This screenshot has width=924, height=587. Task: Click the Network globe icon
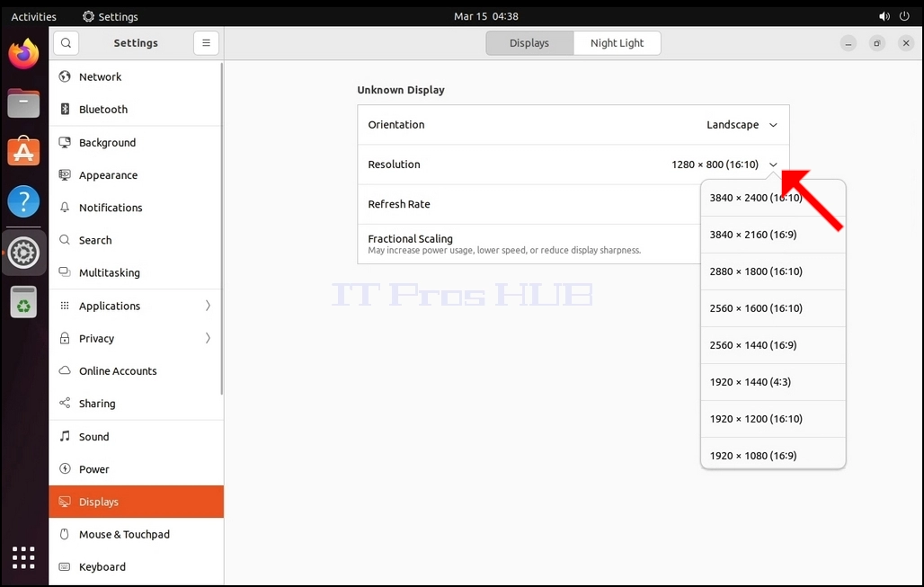(x=65, y=76)
